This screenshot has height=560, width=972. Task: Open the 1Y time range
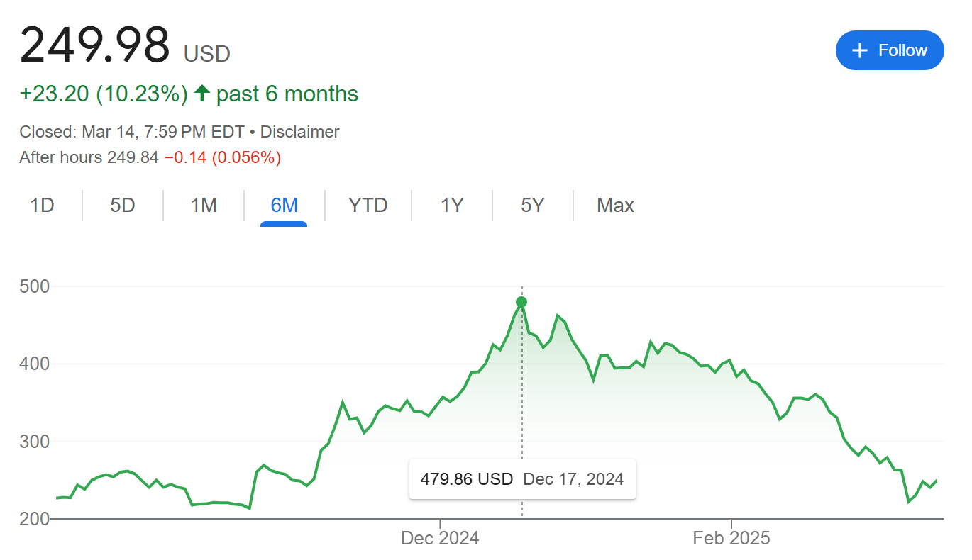pyautogui.click(x=452, y=206)
